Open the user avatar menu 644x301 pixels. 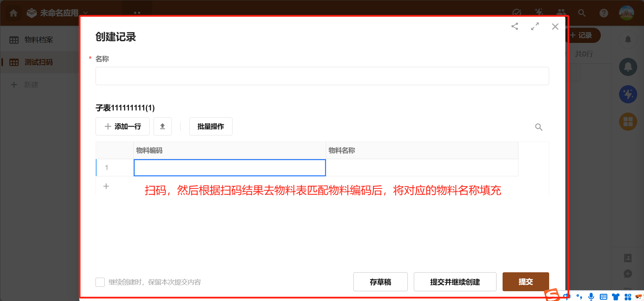point(626,13)
